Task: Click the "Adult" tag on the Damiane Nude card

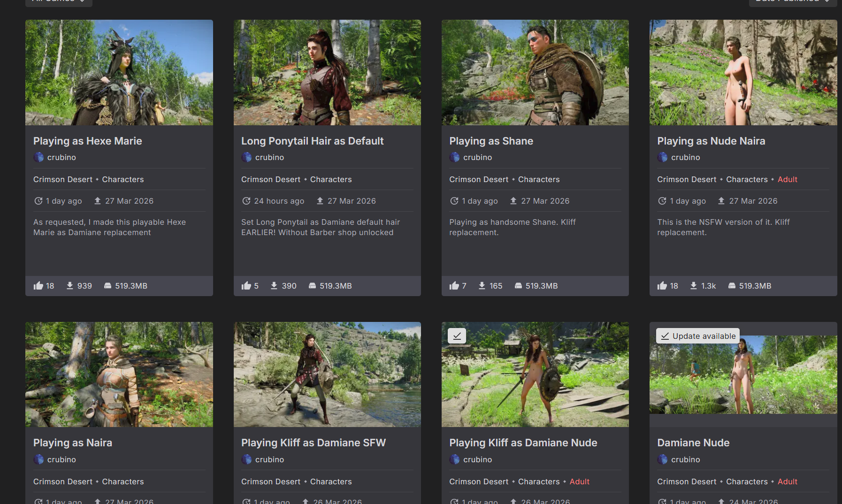Action: (x=788, y=481)
